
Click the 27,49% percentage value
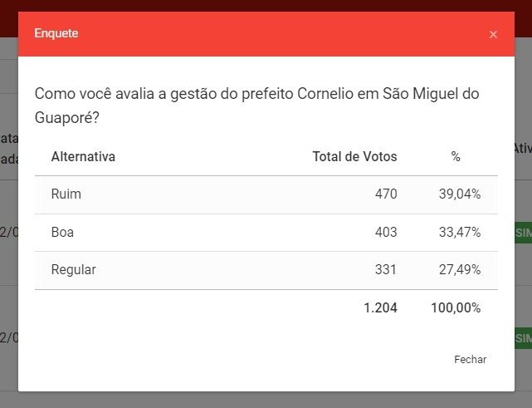pyautogui.click(x=460, y=270)
